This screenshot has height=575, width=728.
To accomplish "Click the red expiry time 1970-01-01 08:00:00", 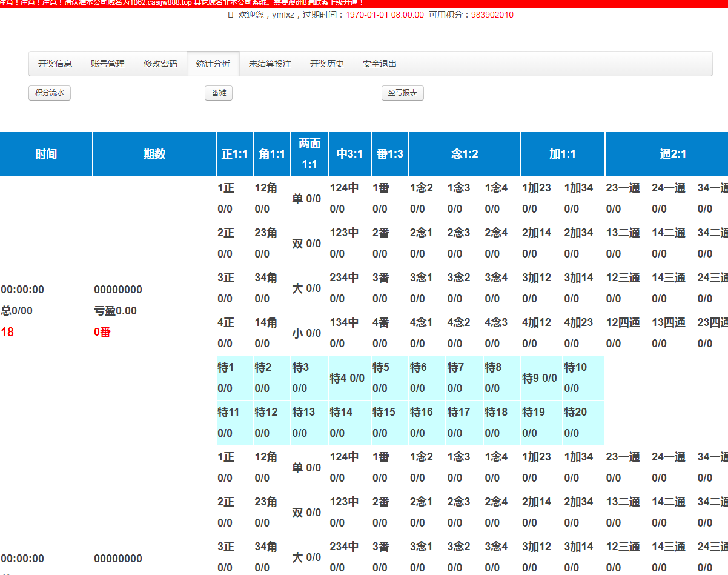I will click(x=385, y=15).
